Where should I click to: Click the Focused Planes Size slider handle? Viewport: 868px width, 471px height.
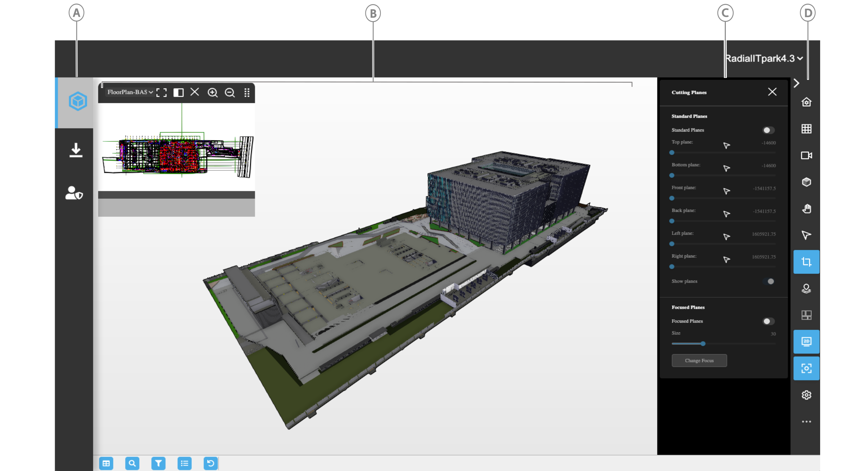coord(703,344)
